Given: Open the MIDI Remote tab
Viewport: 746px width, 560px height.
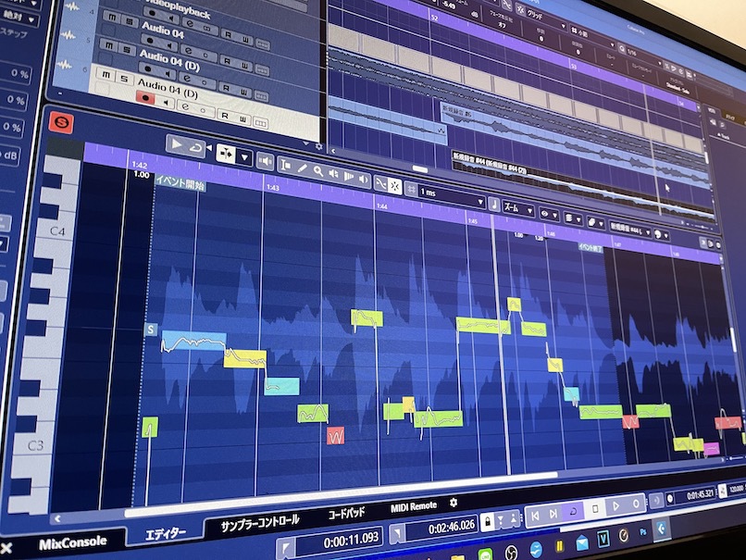Looking at the screenshot, I should 414,506.
